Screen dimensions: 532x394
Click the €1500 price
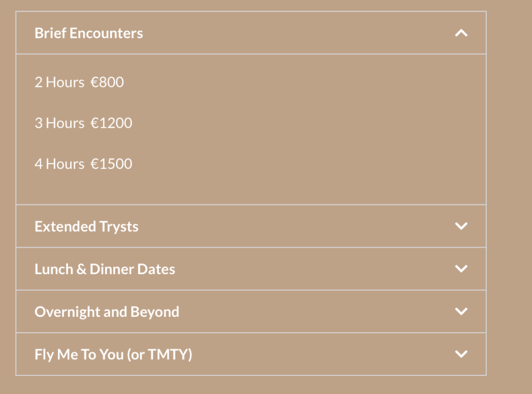pos(111,164)
